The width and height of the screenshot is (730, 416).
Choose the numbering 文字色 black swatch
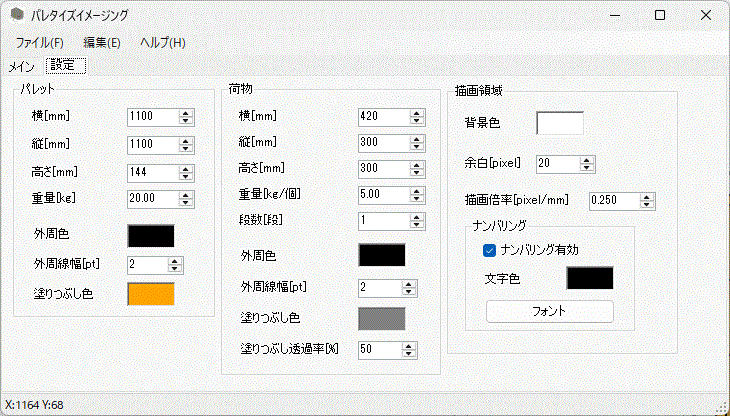tap(590, 278)
